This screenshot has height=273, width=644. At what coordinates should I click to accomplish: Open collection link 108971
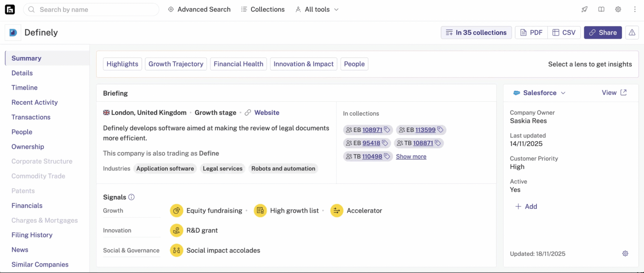372,130
